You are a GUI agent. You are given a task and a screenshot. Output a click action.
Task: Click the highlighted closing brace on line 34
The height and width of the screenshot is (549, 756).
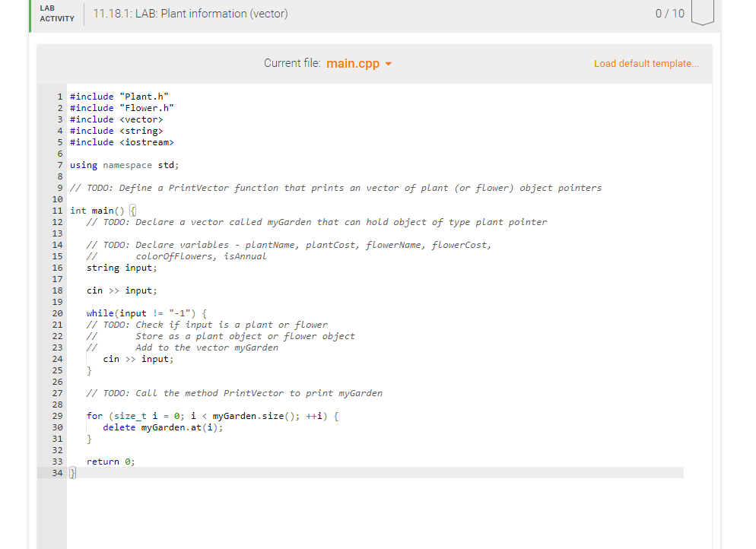pyautogui.click(x=72, y=472)
